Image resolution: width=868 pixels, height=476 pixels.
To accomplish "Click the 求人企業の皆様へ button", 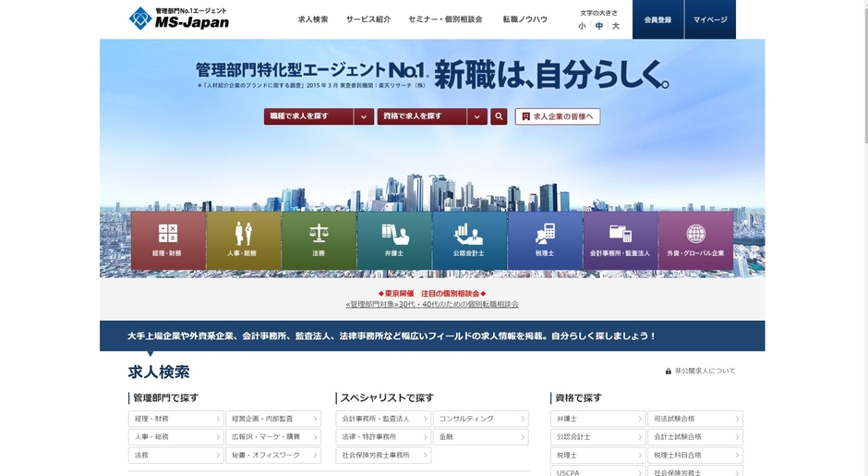I will tap(558, 116).
